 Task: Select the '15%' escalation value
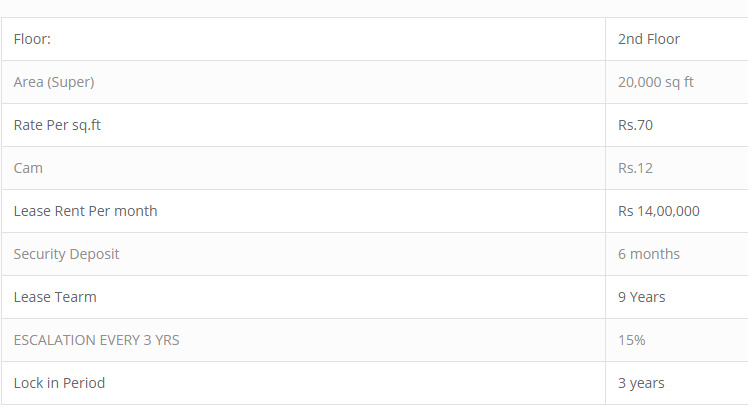coord(632,340)
